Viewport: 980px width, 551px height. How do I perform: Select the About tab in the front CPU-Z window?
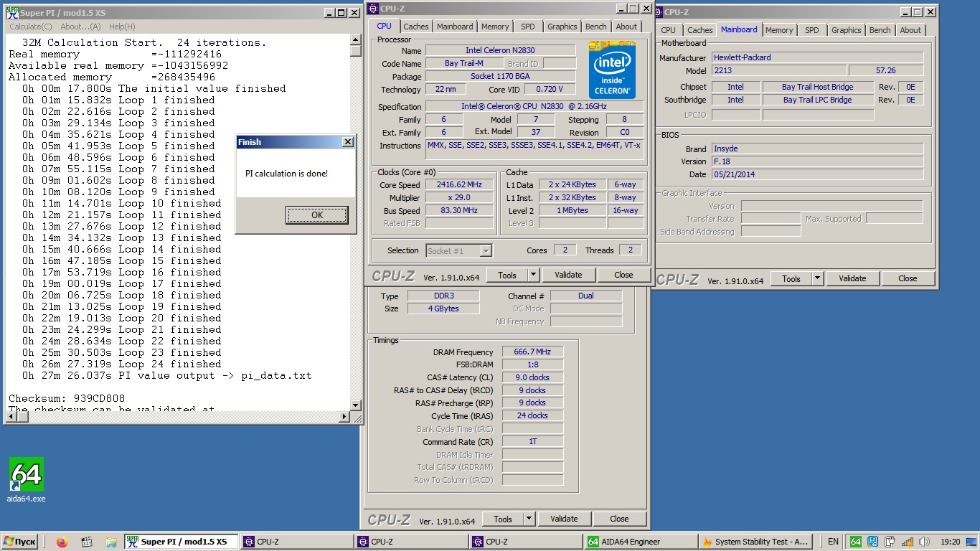pos(626,27)
